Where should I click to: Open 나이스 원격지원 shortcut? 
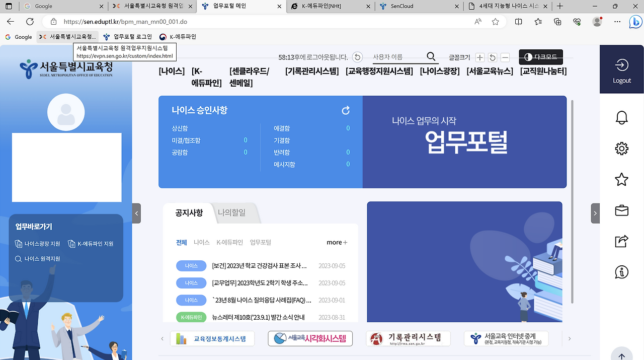(x=38, y=259)
